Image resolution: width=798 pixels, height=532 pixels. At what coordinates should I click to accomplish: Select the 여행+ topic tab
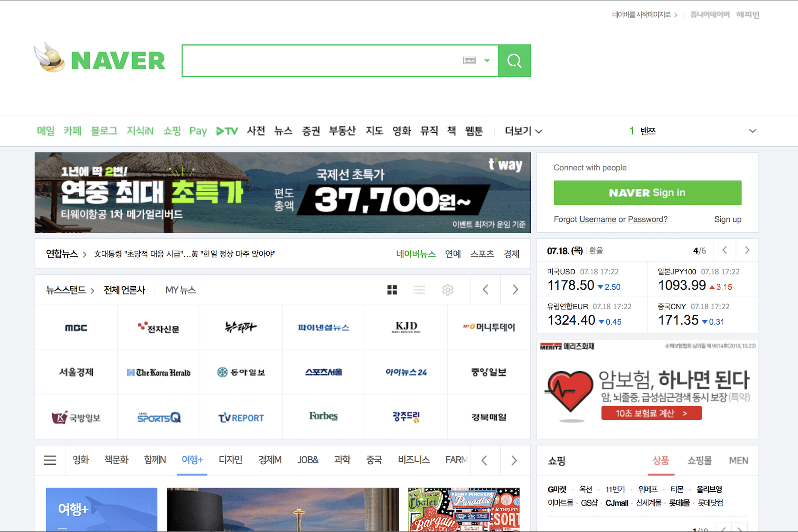pos(192,460)
